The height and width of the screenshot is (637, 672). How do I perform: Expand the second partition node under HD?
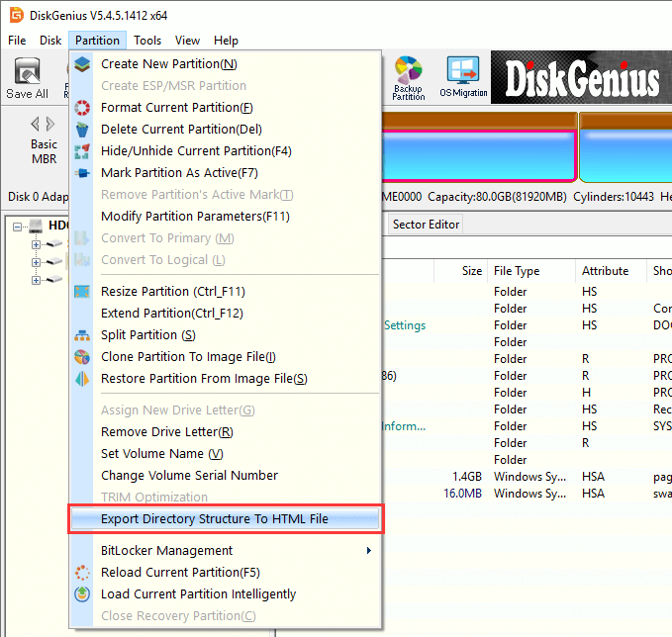point(36,262)
